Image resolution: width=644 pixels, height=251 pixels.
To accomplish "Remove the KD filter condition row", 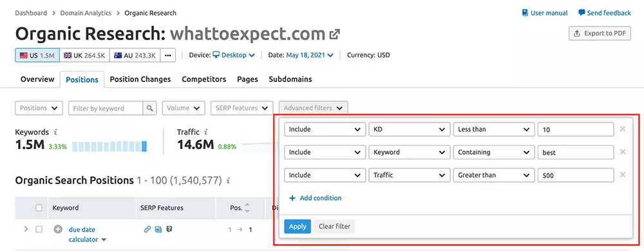I will point(623,129).
